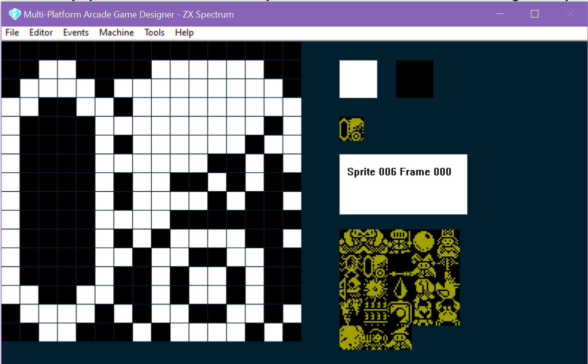Minimize the Arcade Game Designer window
The width and height of the screenshot is (588, 364).
(500, 14)
